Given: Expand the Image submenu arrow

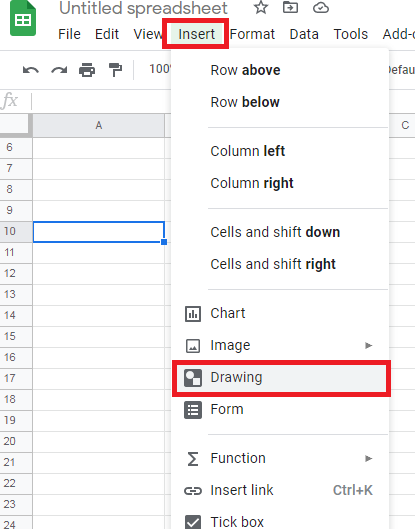Looking at the screenshot, I should [x=368, y=345].
